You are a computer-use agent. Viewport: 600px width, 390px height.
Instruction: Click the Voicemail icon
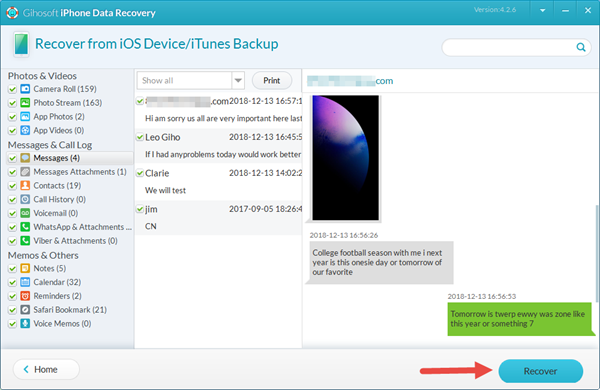click(25, 213)
